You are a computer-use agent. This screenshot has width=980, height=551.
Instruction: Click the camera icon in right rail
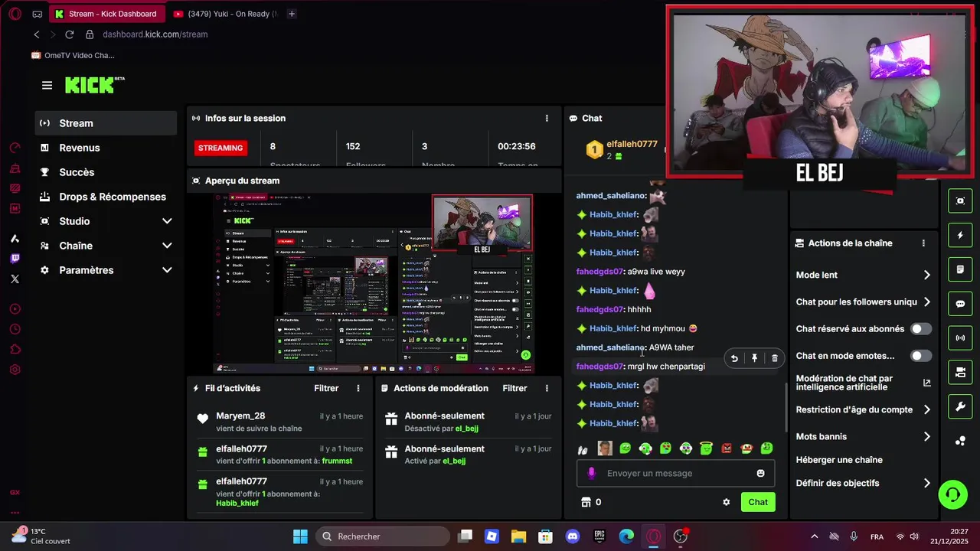point(960,372)
